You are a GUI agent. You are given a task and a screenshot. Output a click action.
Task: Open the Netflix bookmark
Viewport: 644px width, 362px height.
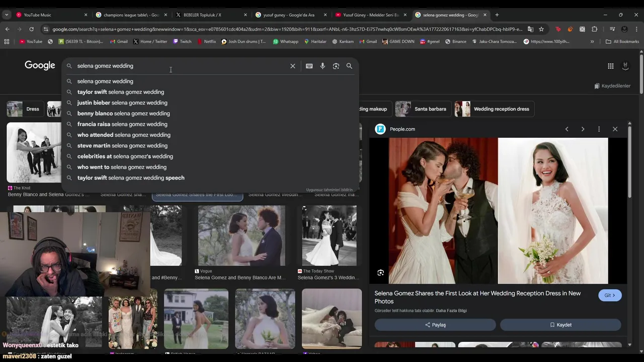206,42
